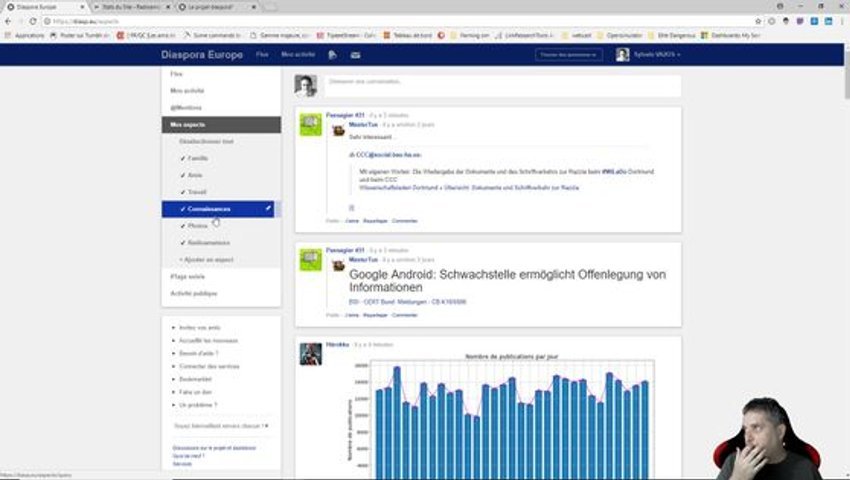Open the Chrome menu icon at top right
This screenshot has height=480, width=850.
(x=842, y=21)
